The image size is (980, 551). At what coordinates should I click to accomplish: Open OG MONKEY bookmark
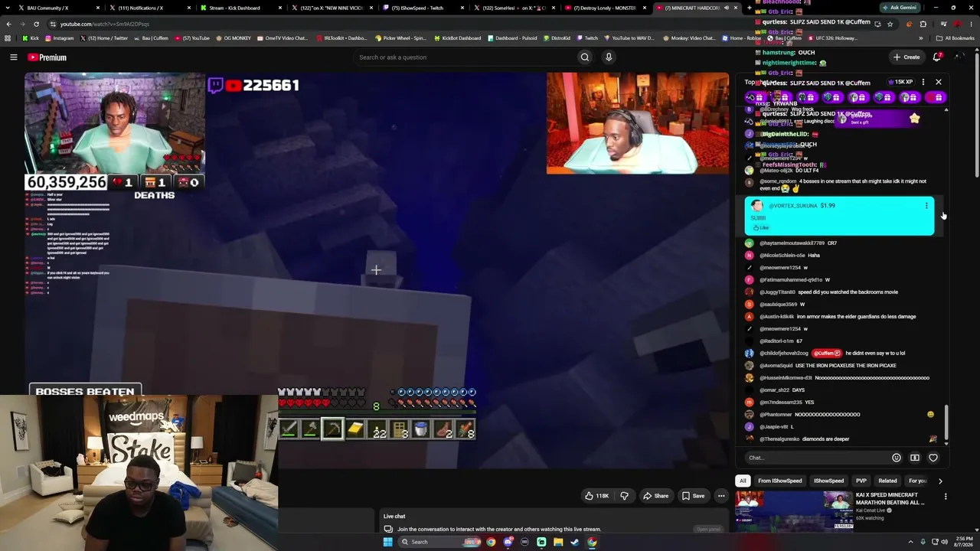(x=234, y=37)
